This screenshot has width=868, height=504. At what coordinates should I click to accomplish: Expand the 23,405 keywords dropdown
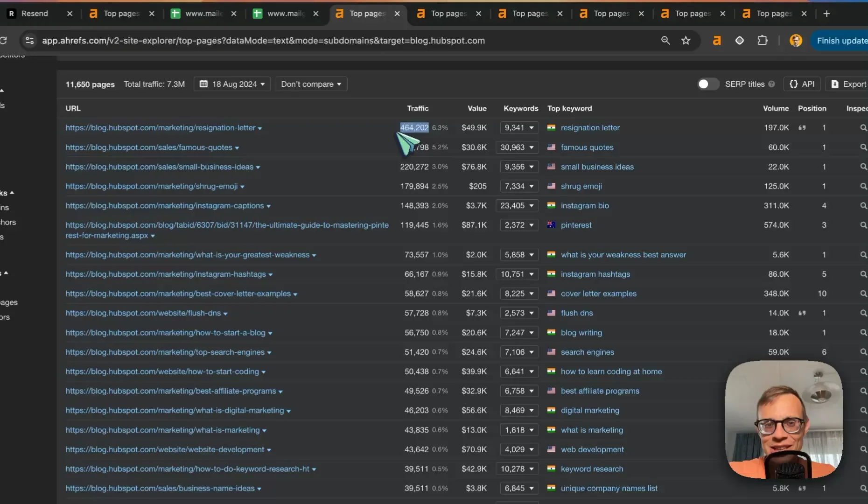(x=517, y=205)
